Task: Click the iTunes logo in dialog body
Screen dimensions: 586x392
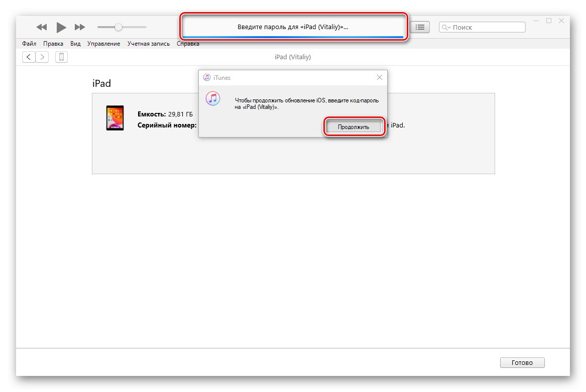Action: pos(213,99)
